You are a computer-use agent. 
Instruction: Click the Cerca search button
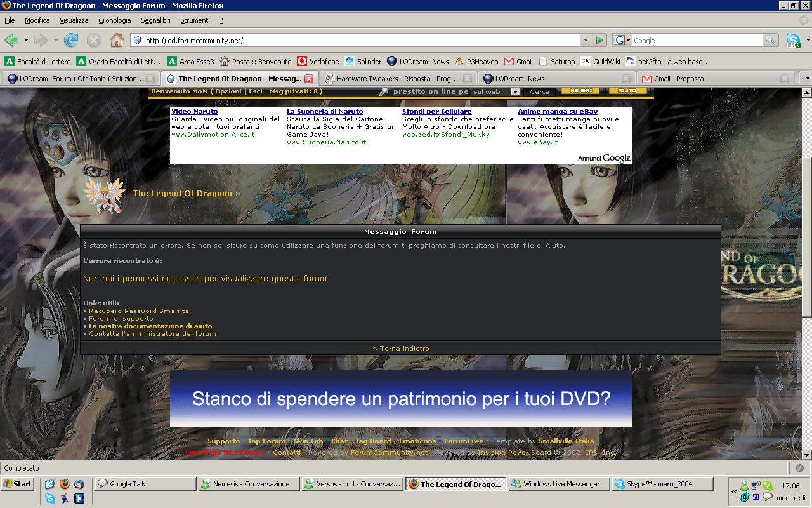coord(539,91)
